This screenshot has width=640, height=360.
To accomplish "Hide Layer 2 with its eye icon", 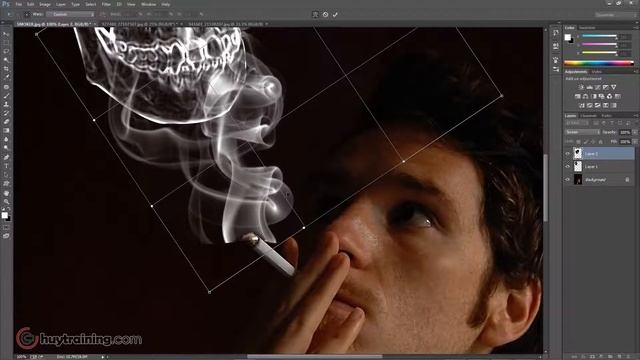I will click(x=567, y=153).
